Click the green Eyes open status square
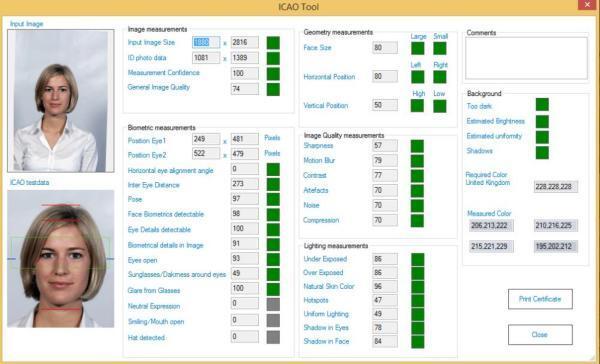Image resolution: width=600 pixels, height=364 pixels. [x=273, y=260]
